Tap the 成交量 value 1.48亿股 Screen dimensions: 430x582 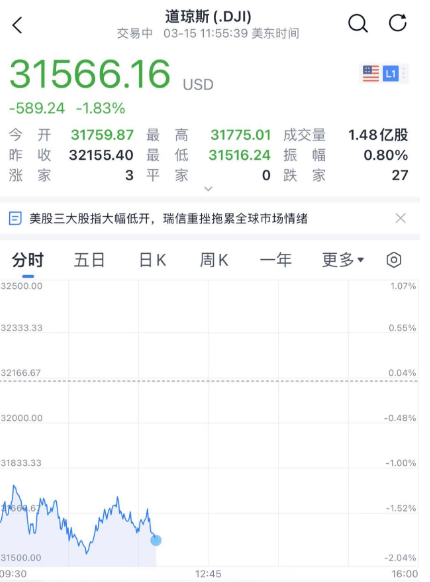[x=378, y=135]
